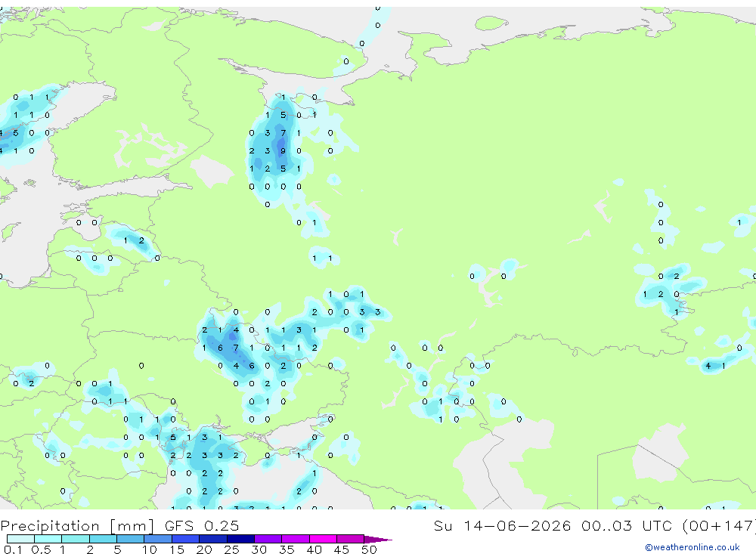Click the above-50 arrow tip of legend
The height and width of the screenshot is (554, 756).
click(378, 540)
